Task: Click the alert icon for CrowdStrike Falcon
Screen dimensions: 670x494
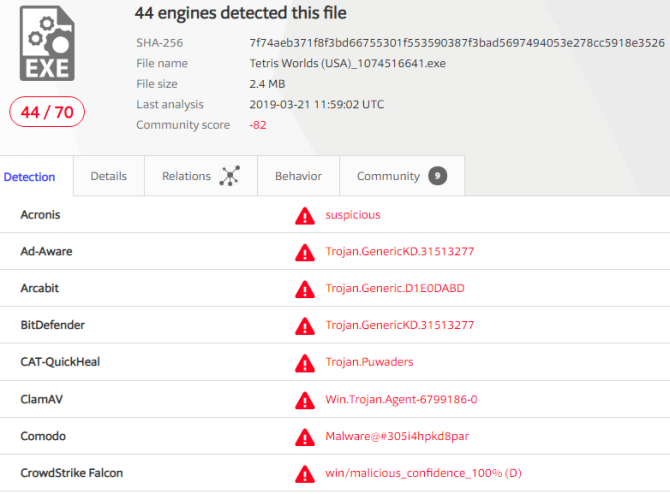Action: (304, 474)
